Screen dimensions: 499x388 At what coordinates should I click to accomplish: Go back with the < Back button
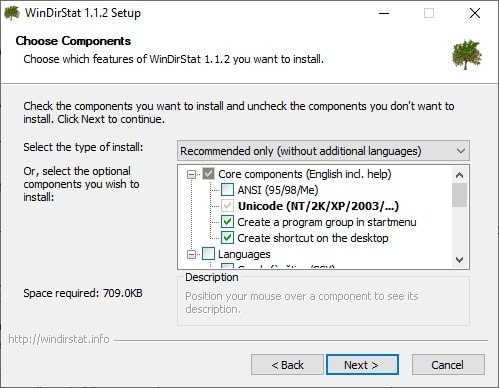pos(287,365)
